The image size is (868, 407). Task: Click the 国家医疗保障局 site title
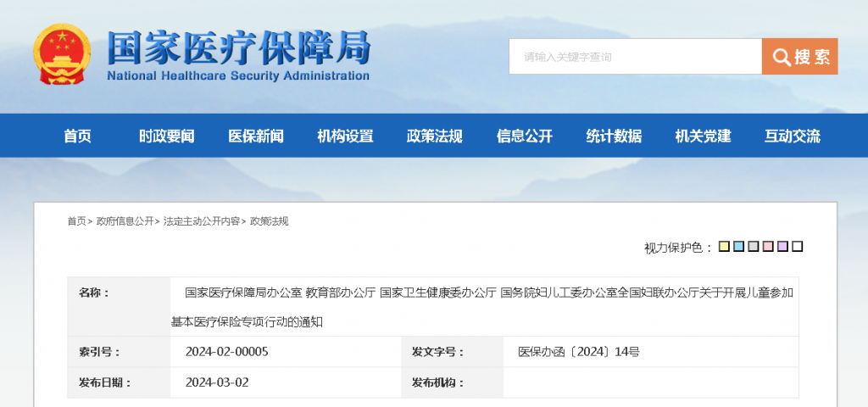point(238,47)
